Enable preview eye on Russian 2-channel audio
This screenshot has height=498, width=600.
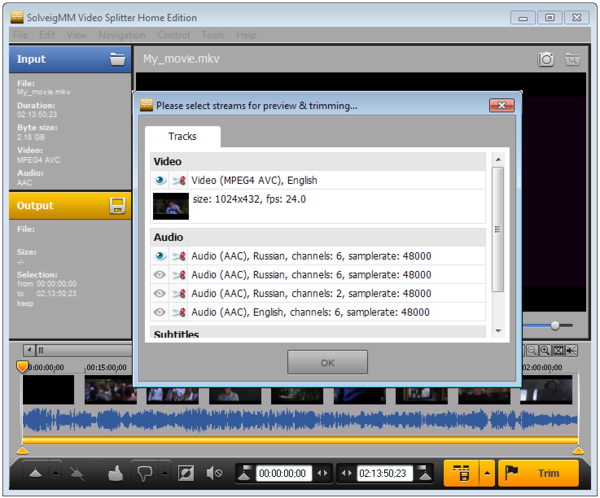tap(160, 294)
